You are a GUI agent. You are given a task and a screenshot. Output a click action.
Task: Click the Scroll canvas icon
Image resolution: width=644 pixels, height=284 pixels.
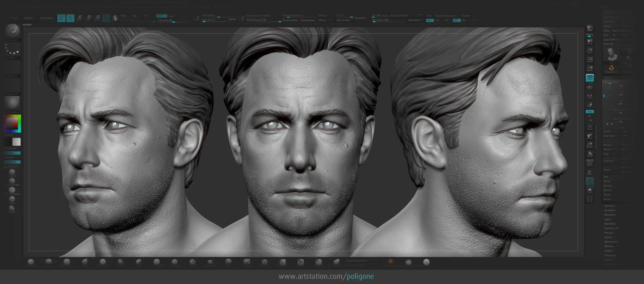(x=590, y=42)
